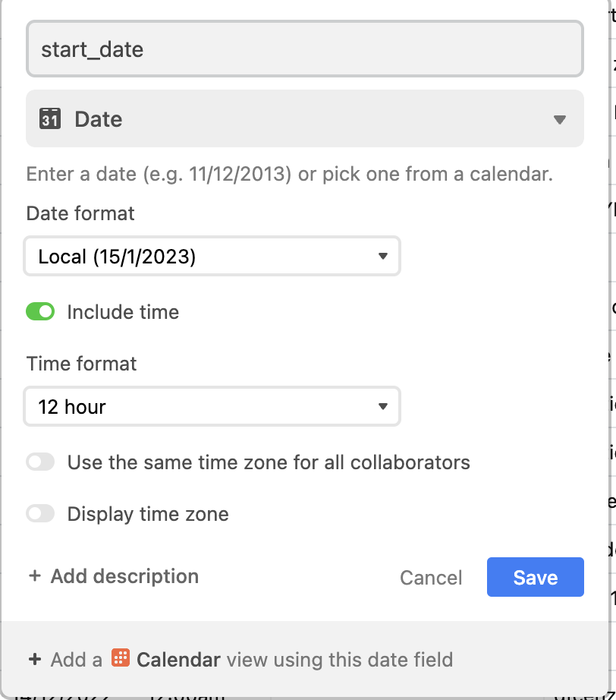Click the Date format dropdown arrow
The width and height of the screenshot is (616, 700).
382,257
